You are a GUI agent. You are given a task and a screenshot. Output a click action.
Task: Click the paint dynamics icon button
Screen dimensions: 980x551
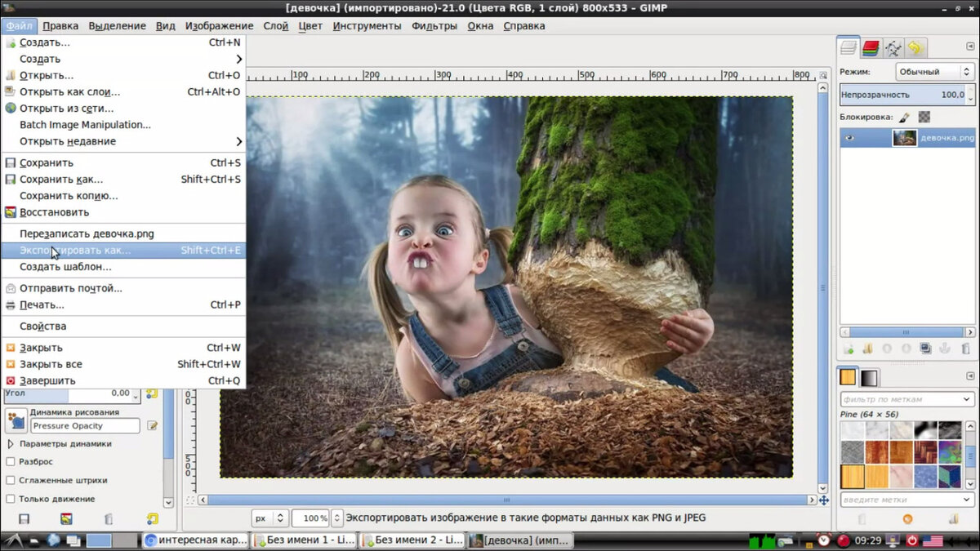coord(16,420)
